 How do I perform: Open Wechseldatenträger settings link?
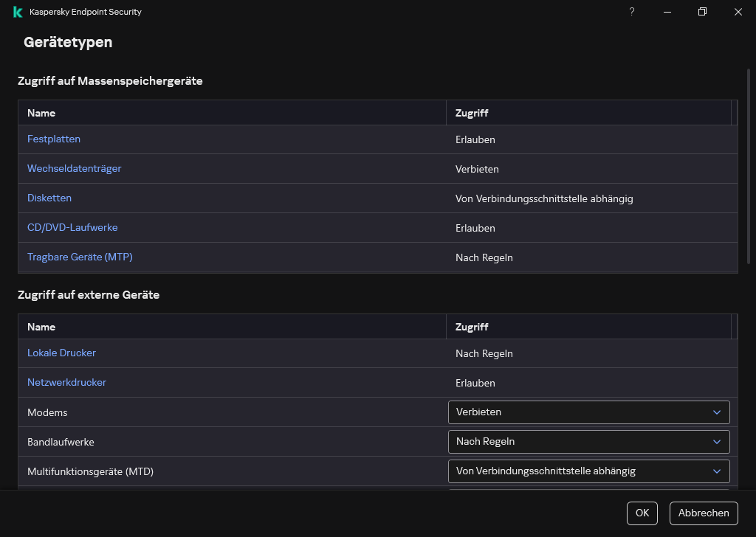[x=74, y=169]
